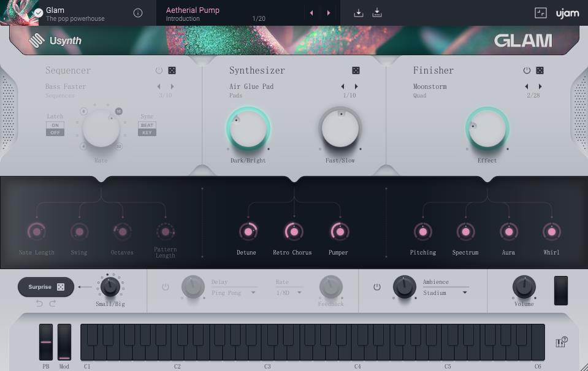Select previous synth preset for Air Glue Pad
Image resolution: width=588 pixels, height=371 pixels.
[x=343, y=86]
